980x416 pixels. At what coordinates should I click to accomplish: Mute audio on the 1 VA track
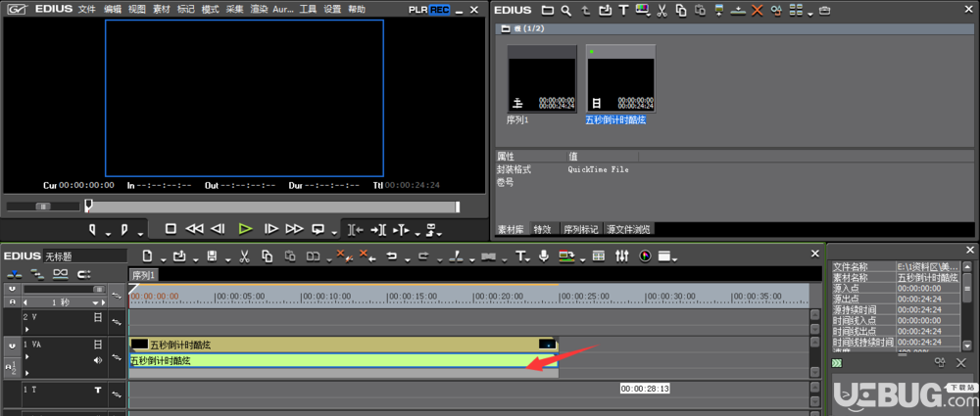[98, 360]
